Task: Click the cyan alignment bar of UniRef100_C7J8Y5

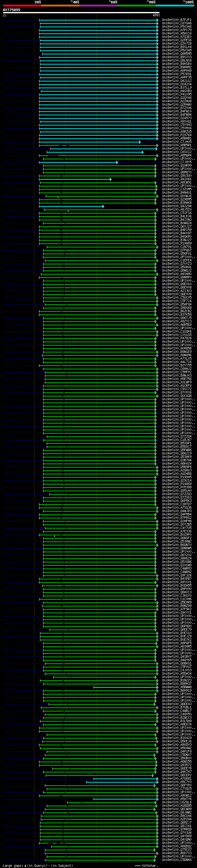Action: click(78, 162)
